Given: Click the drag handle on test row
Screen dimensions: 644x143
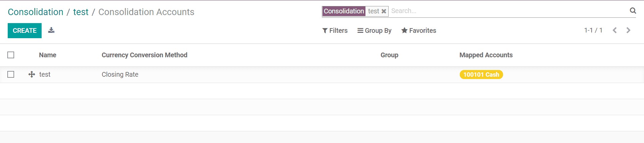Looking at the screenshot, I should (32, 74).
